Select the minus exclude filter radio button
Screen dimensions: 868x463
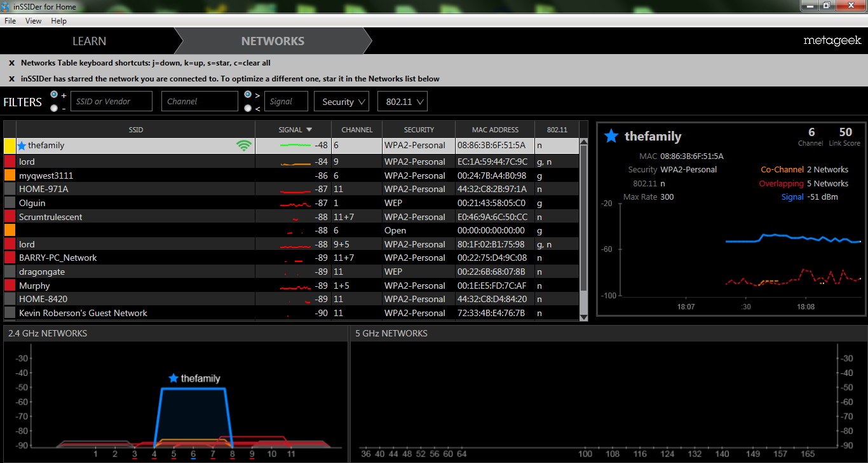tap(53, 108)
